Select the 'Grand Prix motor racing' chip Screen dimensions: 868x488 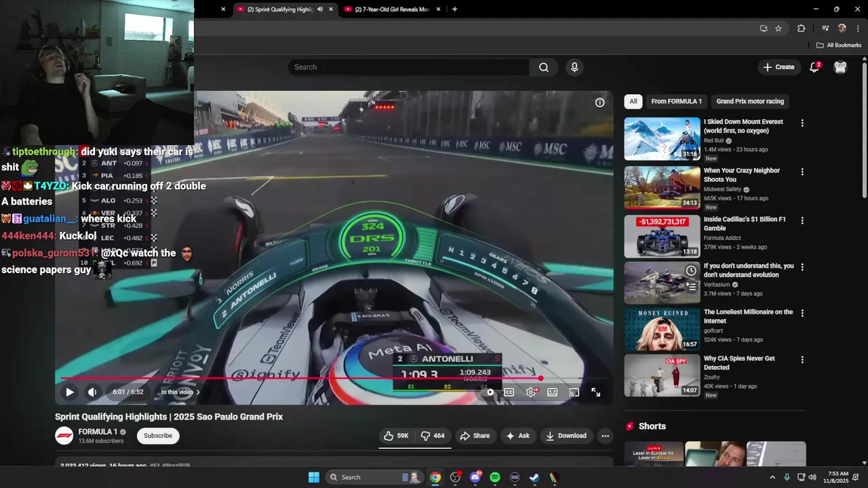tap(750, 102)
